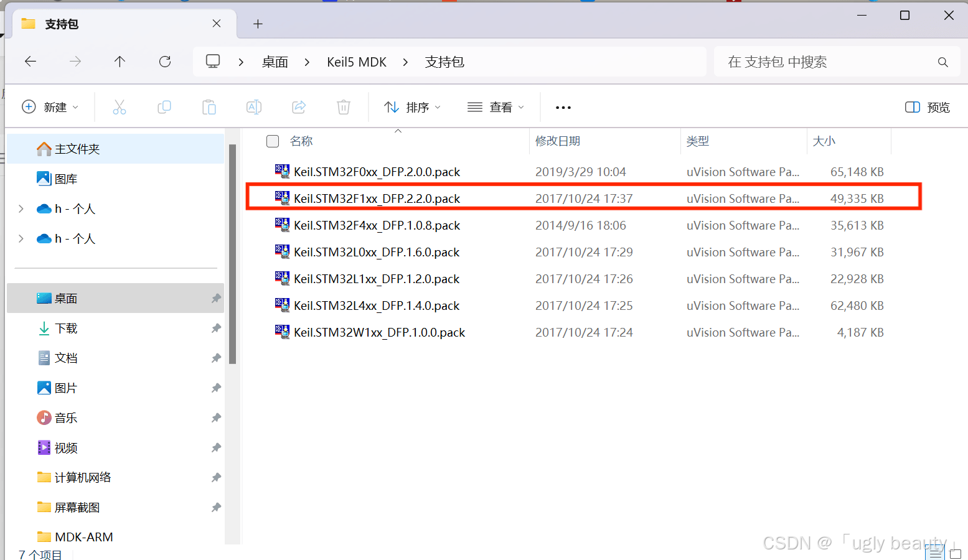Go up one folder level

tap(120, 61)
